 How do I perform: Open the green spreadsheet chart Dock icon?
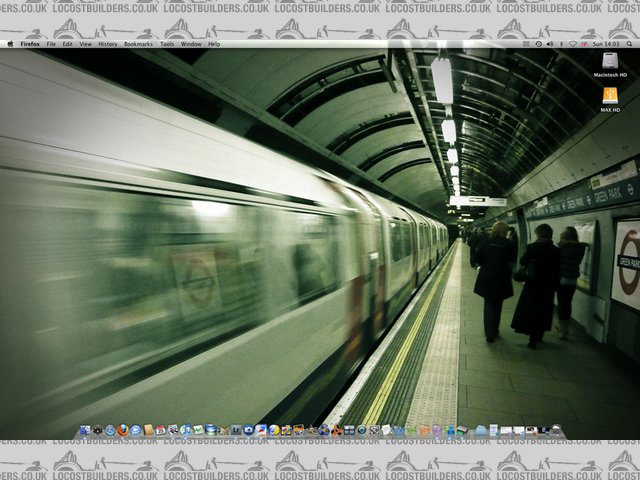click(x=198, y=430)
